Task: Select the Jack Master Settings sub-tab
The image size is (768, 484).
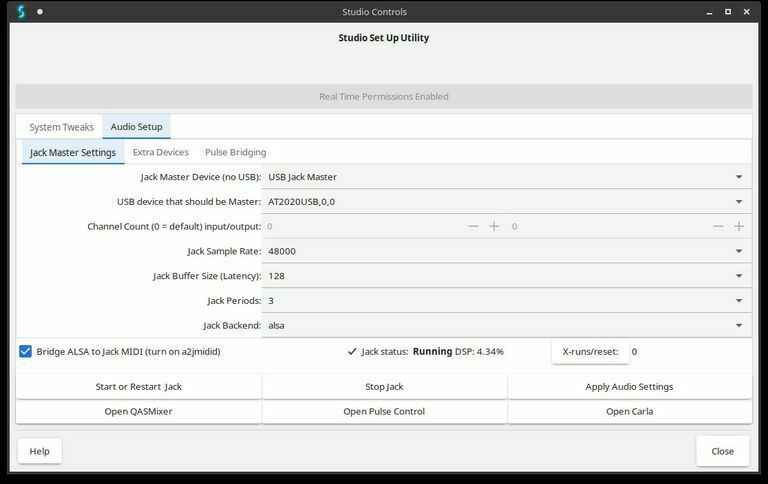Action: [73, 152]
